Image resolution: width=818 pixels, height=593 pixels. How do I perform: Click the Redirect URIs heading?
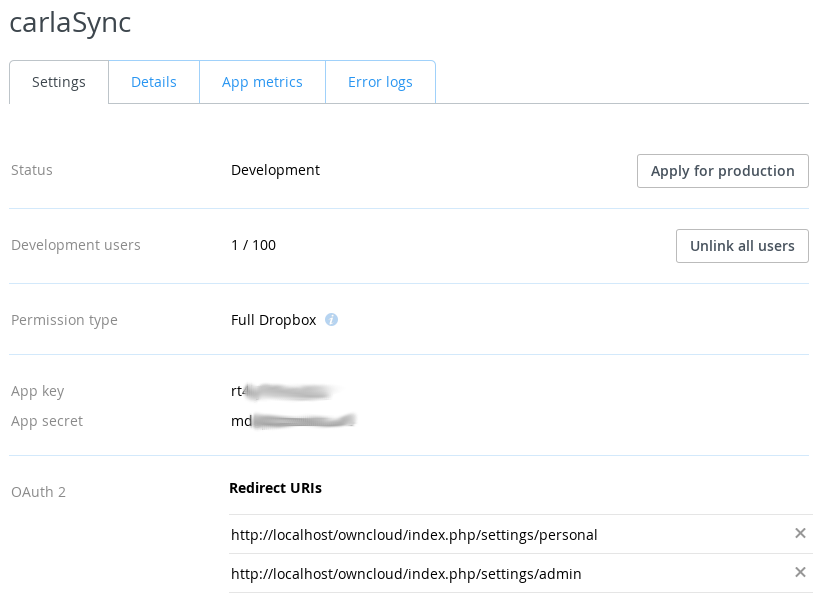[275, 488]
